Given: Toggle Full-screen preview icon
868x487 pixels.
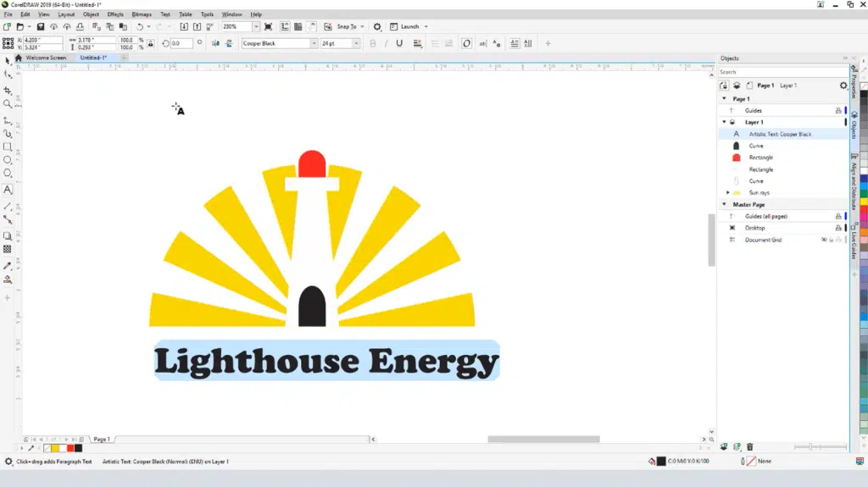Looking at the screenshot, I should pos(269,26).
